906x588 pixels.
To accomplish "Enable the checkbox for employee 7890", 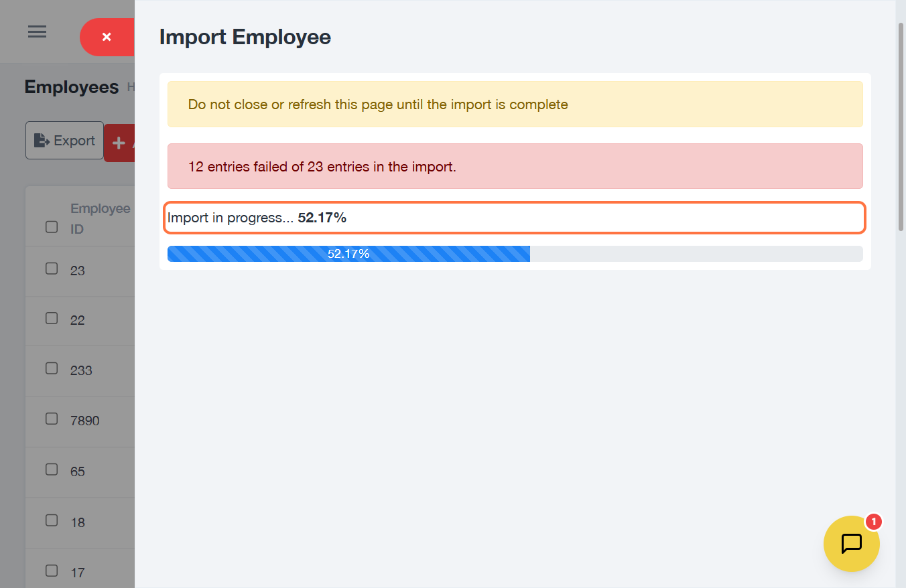I will [52, 419].
